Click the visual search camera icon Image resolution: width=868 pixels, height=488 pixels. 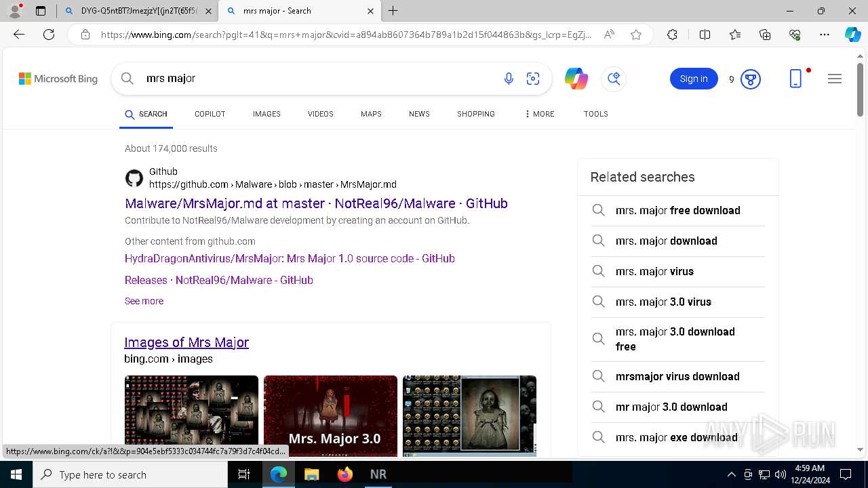coord(533,79)
